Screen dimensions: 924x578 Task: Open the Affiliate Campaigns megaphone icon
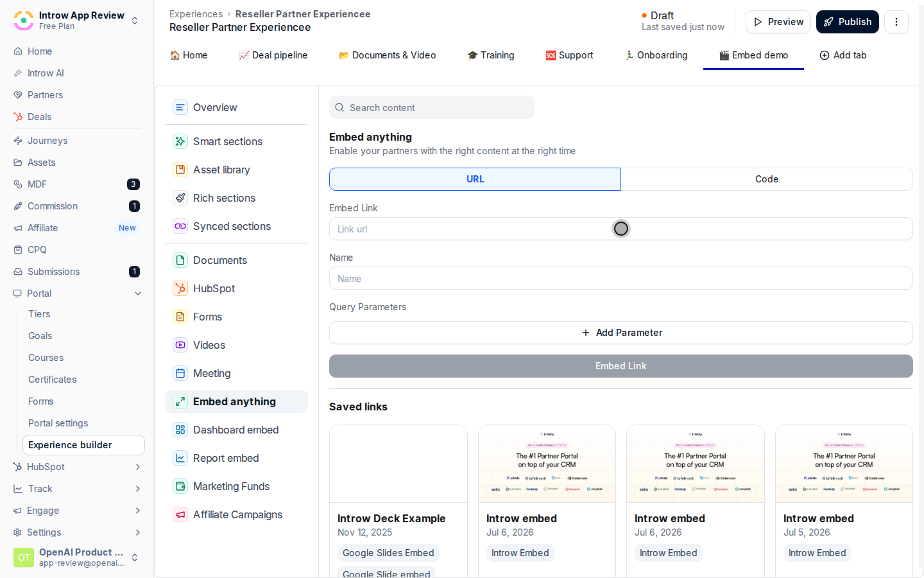[180, 514]
